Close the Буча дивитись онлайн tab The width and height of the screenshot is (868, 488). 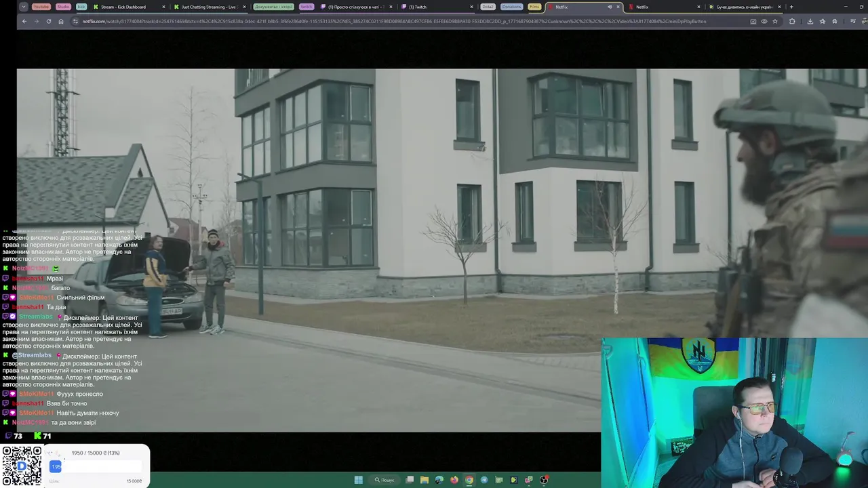tap(779, 7)
